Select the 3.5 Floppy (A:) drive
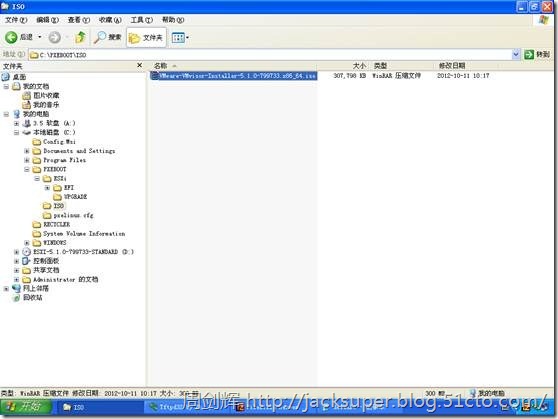Screen dimensions: 558x419 pos(54,123)
